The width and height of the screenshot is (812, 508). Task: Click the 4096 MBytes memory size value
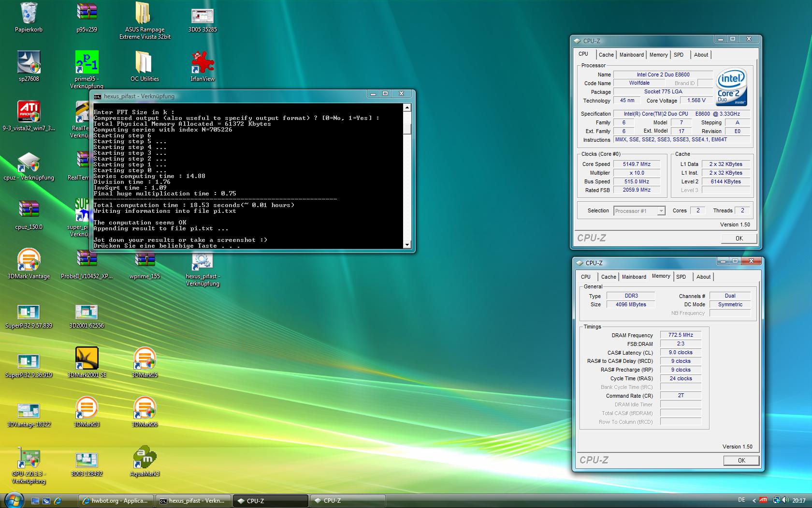(x=630, y=304)
